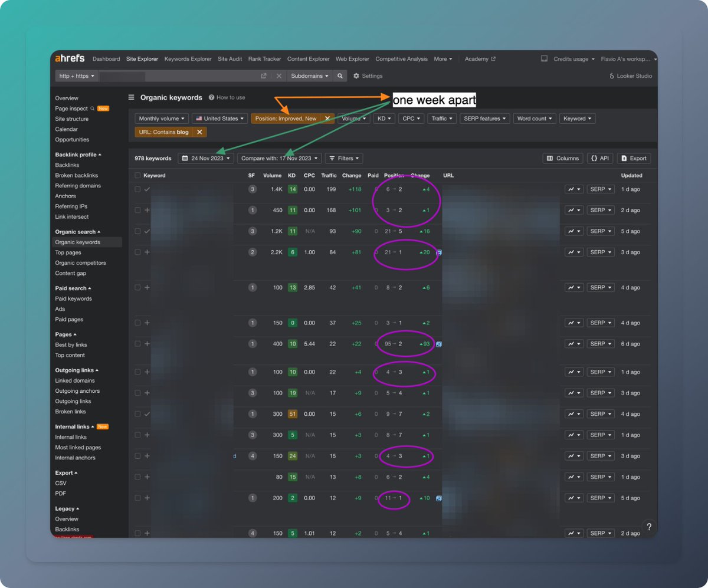Image resolution: width=708 pixels, height=588 pixels.
Task: Tick the checkbox for the 400 volume row
Action: (137, 344)
